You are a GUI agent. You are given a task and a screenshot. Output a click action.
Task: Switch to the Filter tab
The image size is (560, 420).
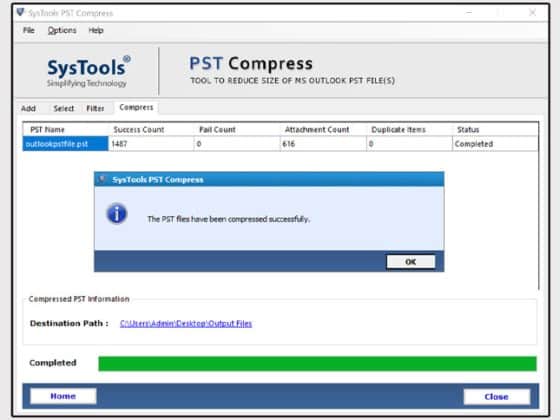(x=95, y=108)
